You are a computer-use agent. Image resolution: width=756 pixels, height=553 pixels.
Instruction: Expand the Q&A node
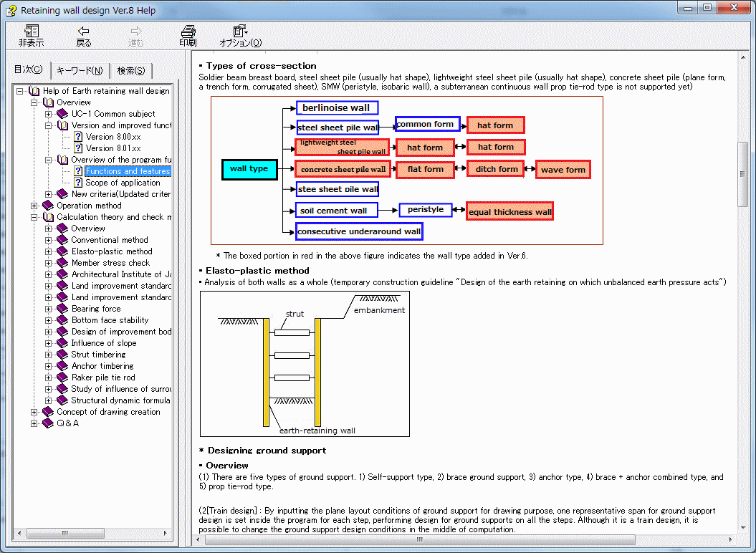34,424
